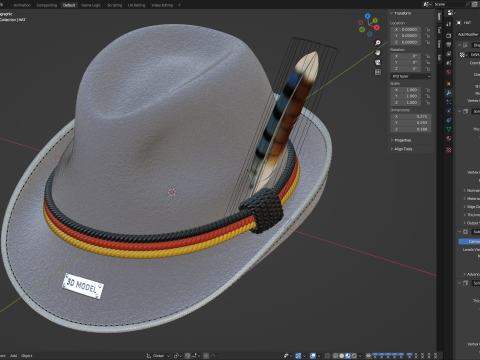The width and height of the screenshot is (480, 360).
Task: Toggle lock on Scale Y
Action: coord(428,96)
